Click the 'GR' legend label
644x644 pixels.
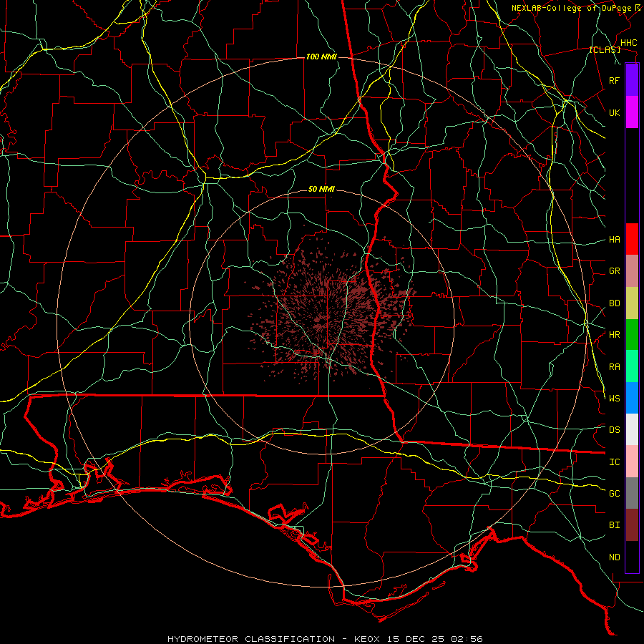[x=614, y=271]
